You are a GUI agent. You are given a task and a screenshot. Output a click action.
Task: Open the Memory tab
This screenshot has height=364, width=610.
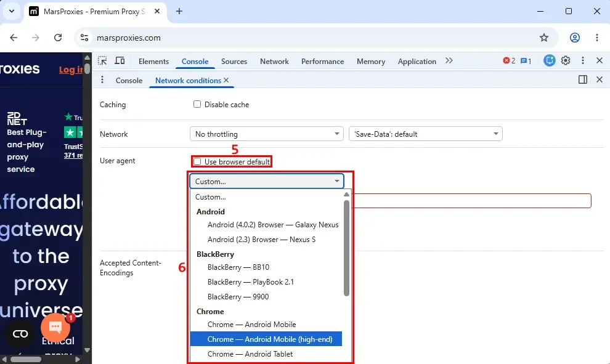click(x=371, y=62)
